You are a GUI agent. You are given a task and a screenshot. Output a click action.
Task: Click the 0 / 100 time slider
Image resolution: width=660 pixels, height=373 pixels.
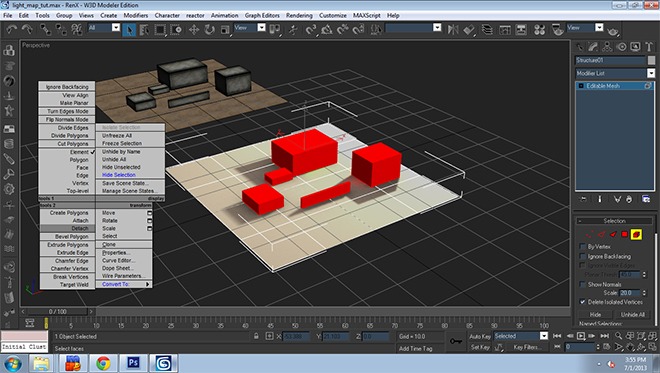tap(58, 312)
